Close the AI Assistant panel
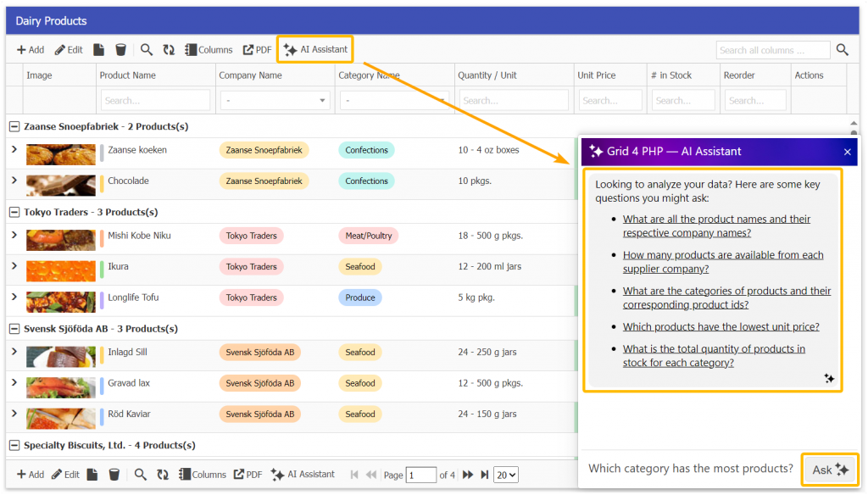Viewport: 868px width, 495px height. click(847, 152)
